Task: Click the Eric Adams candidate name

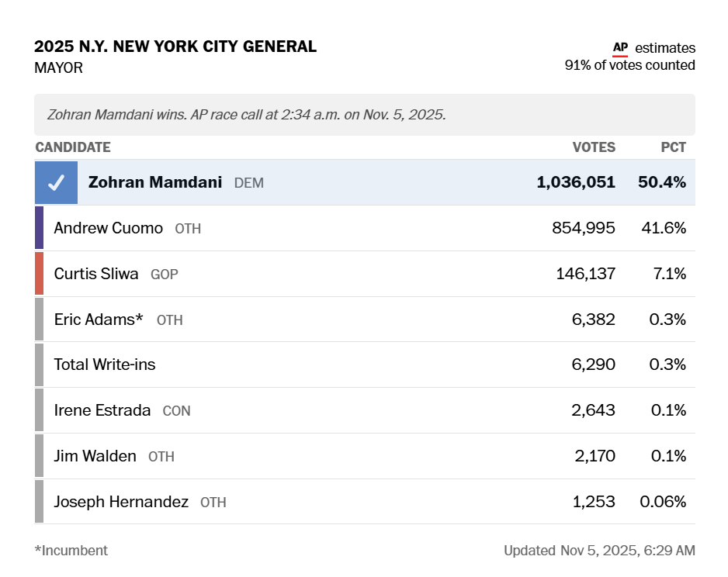Action: pos(99,320)
